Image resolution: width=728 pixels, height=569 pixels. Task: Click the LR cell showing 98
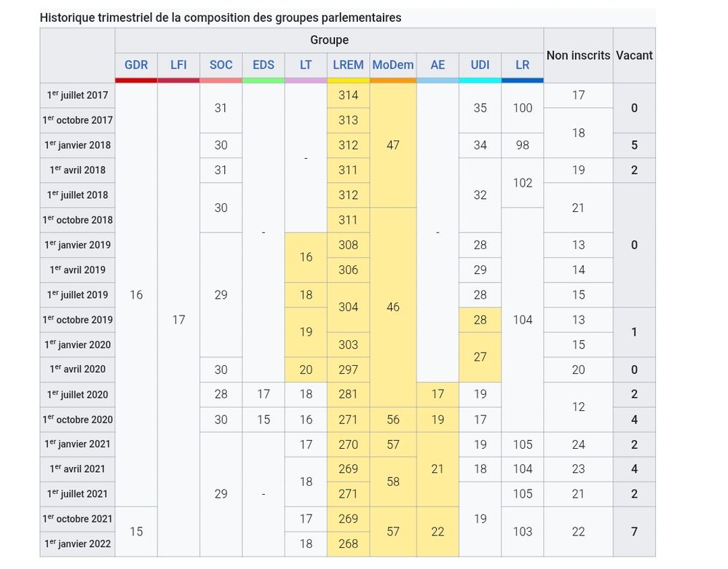click(522, 146)
